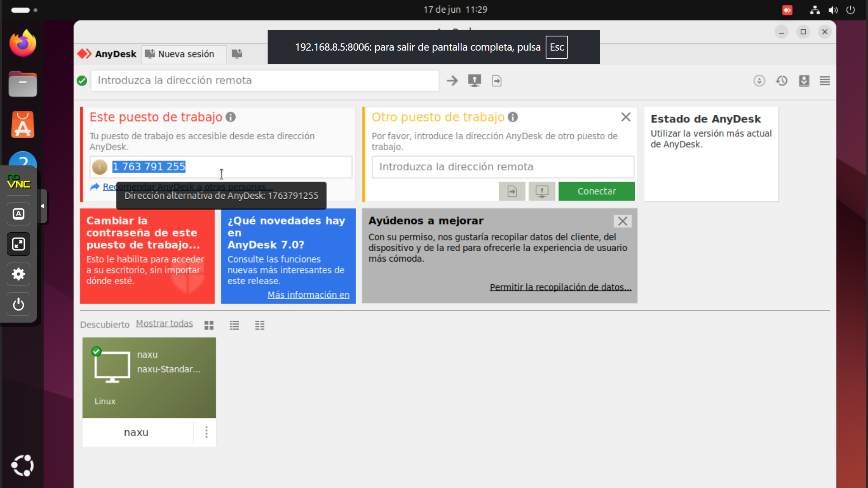Open the three-dot menu for naxu
Screen dimensions: 868x488
[206, 432]
